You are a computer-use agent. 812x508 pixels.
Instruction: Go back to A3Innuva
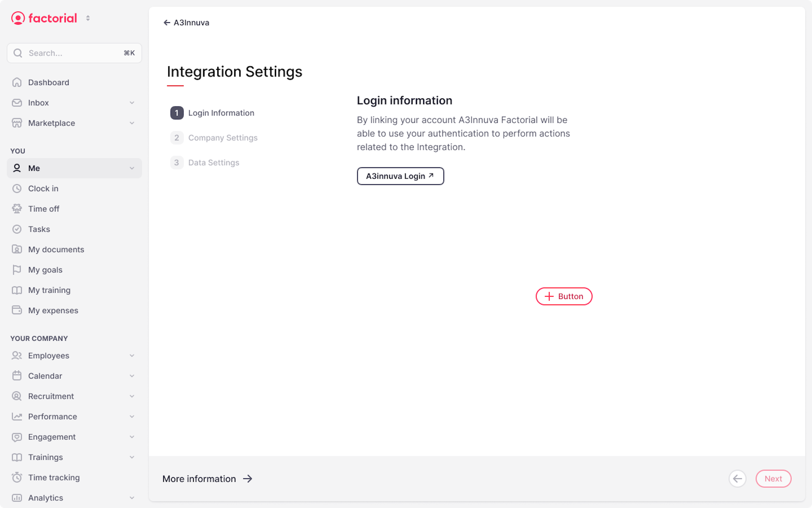186,22
